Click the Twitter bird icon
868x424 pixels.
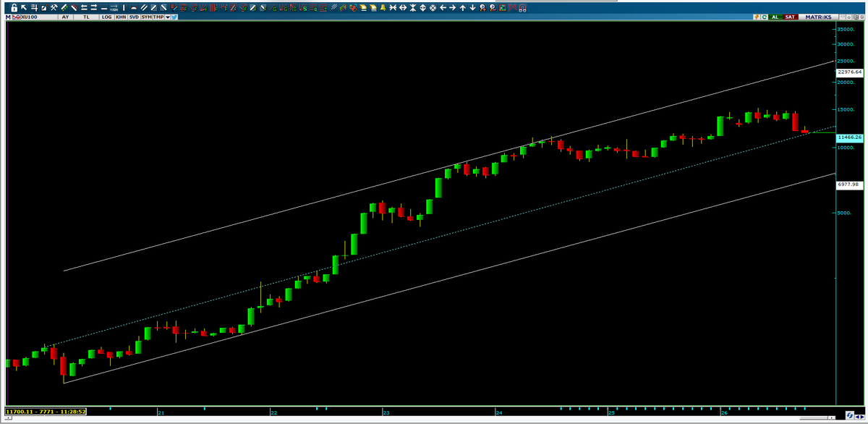pyautogui.click(x=174, y=17)
